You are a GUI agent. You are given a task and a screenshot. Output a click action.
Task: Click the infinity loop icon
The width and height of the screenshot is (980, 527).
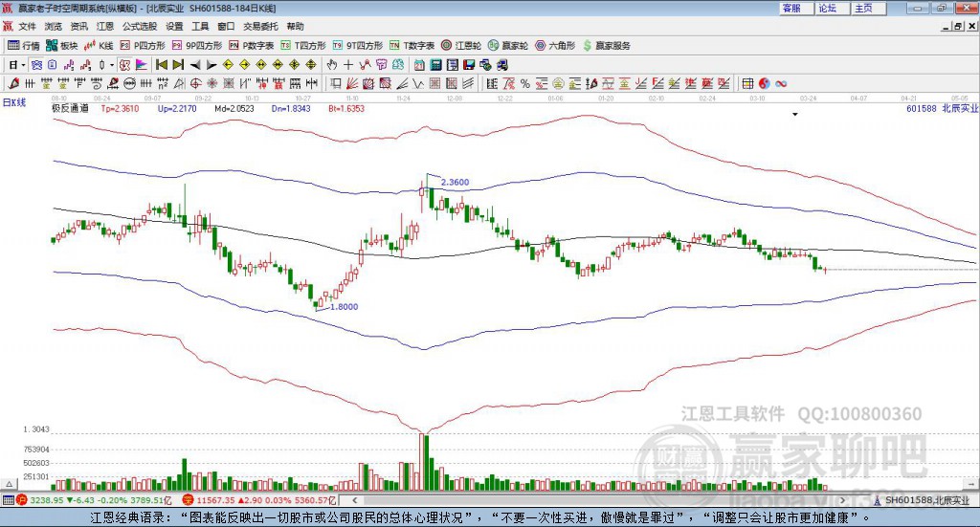(x=781, y=83)
